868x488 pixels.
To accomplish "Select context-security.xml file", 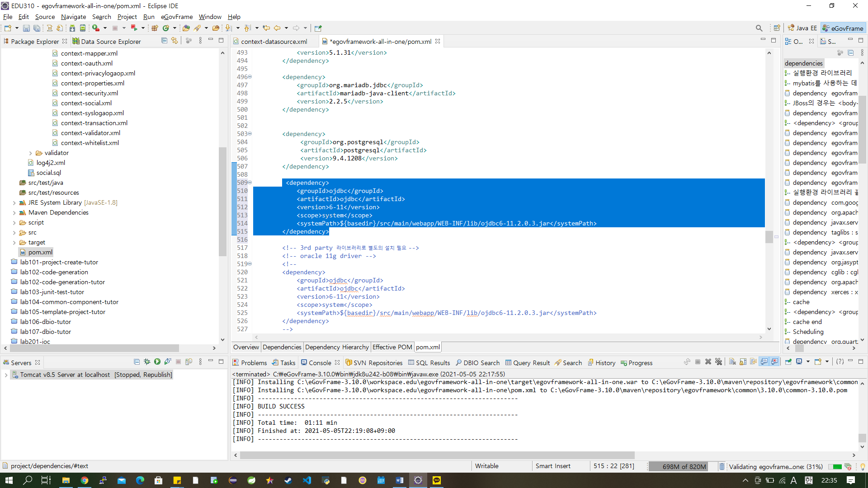I will (90, 93).
